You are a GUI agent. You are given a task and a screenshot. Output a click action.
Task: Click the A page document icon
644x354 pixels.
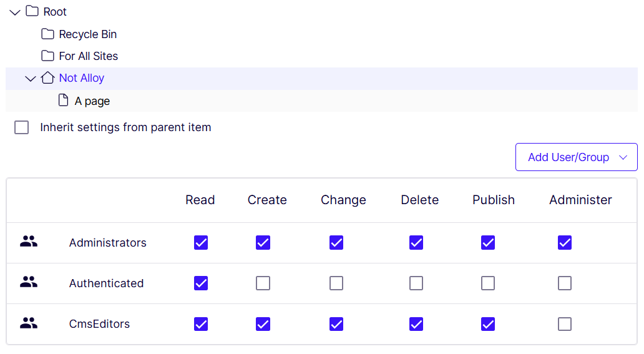coord(63,101)
